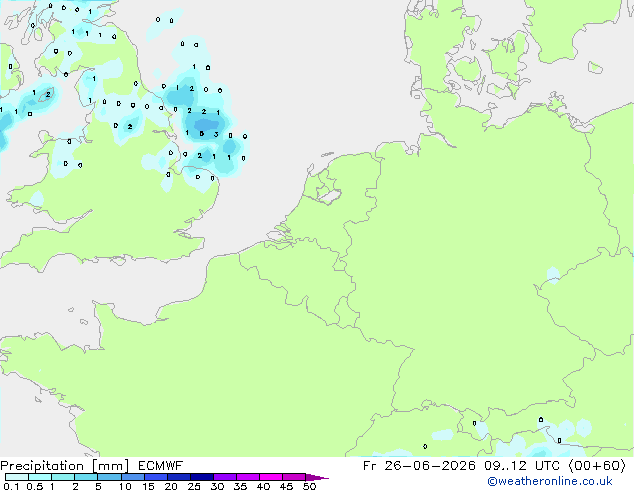Screen dimensions: 634x490
Task: Pick the 15–20 mm legend color swatch
Action: 155,477
